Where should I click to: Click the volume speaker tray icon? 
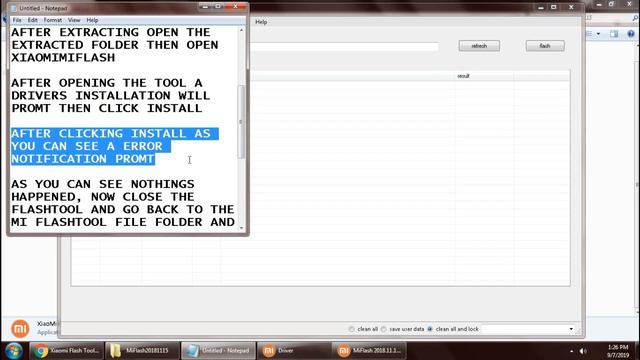pyautogui.click(x=584, y=351)
